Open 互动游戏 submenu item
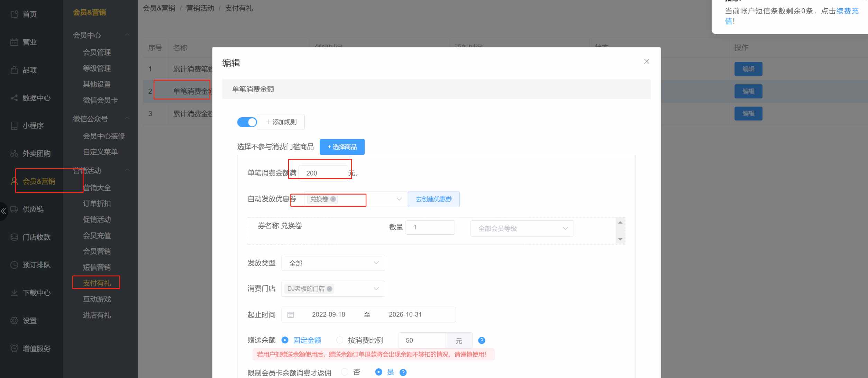Screen dimensions: 868x378 (x=97, y=299)
